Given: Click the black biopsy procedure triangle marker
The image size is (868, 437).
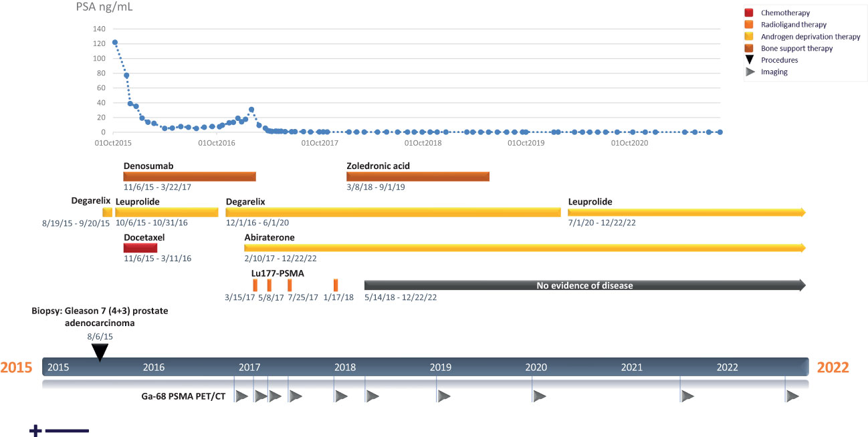Looking at the screenshot, I should click(100, 352).
